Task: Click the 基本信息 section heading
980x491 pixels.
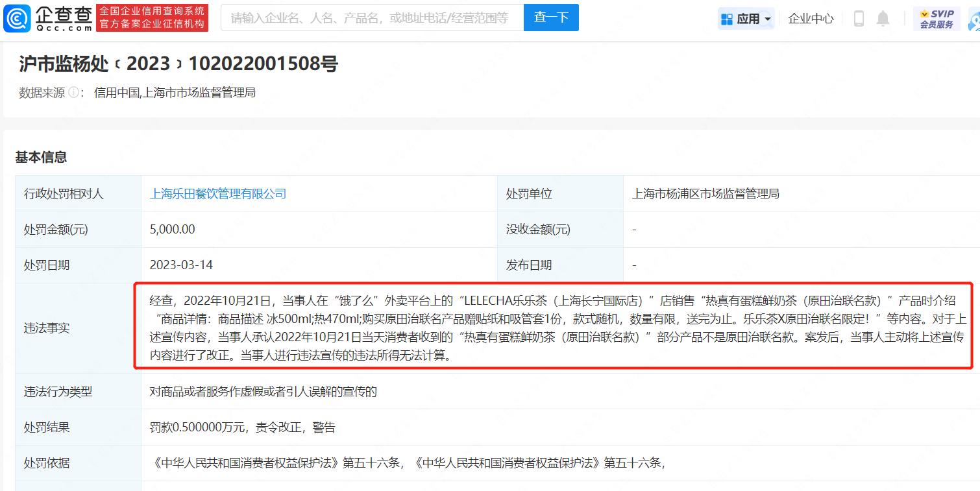Action: pos(41,157)
